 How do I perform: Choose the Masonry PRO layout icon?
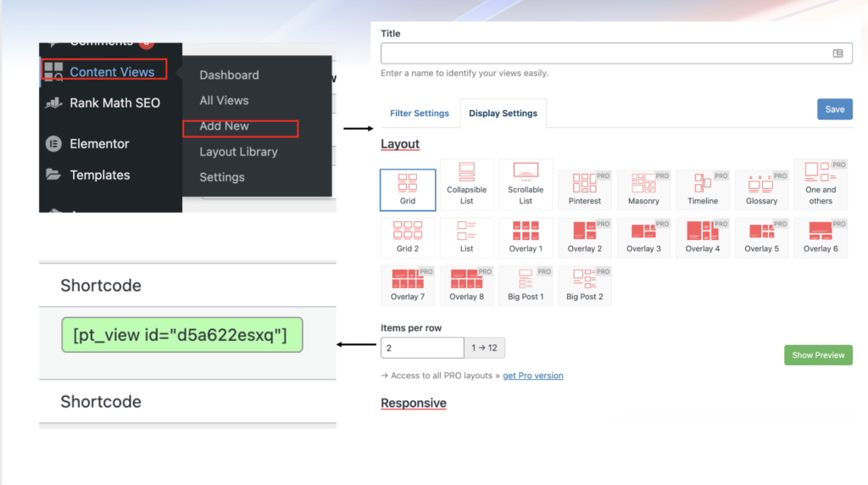point(643,183)
